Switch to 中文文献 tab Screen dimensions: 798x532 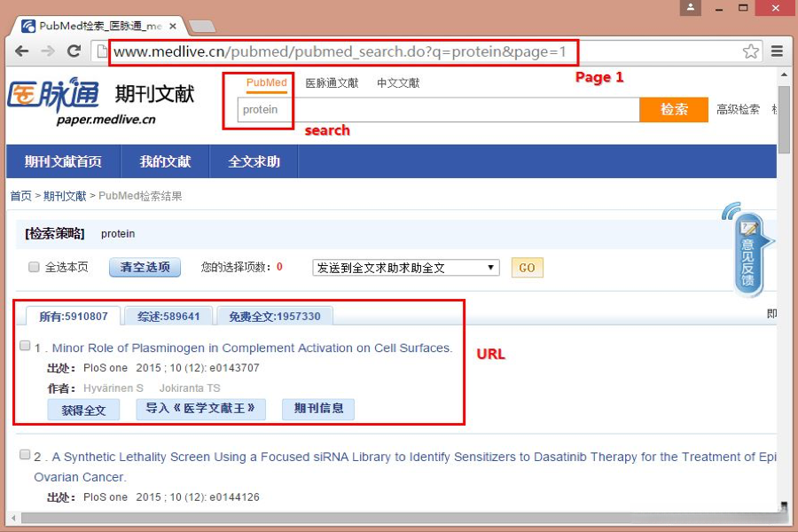click(x=398, y=83)
